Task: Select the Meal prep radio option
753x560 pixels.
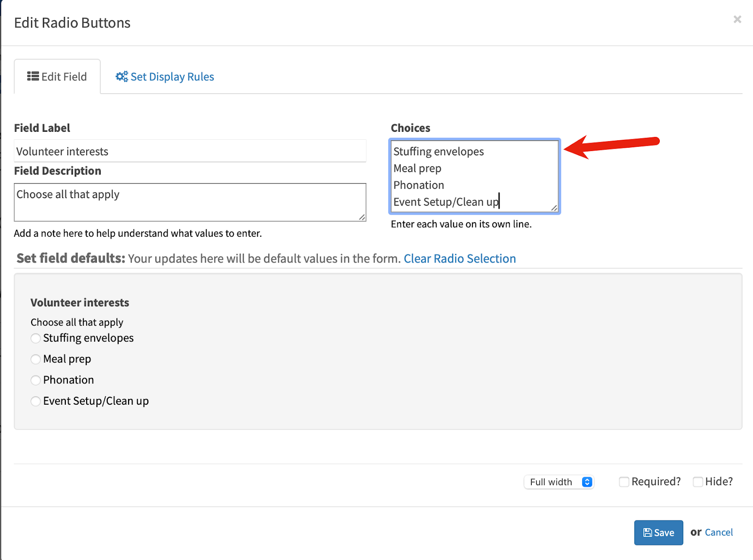Action: pos(36,360)
